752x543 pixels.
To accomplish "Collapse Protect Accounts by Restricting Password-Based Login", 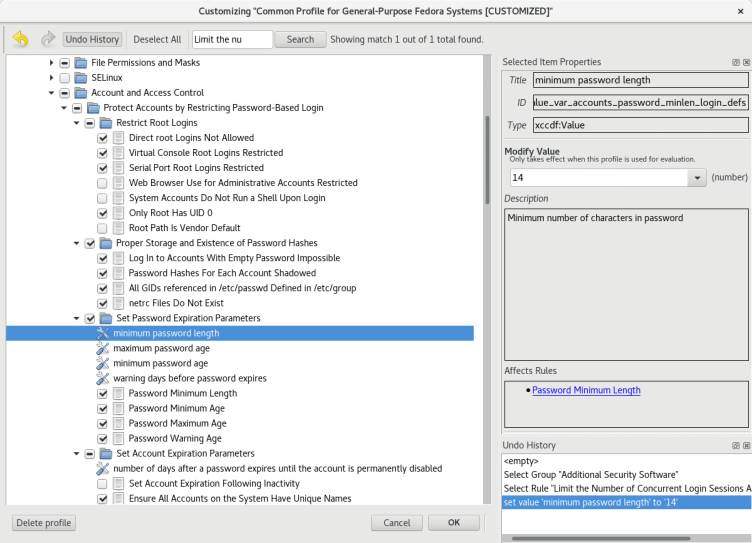I will [x=64, y=108].
